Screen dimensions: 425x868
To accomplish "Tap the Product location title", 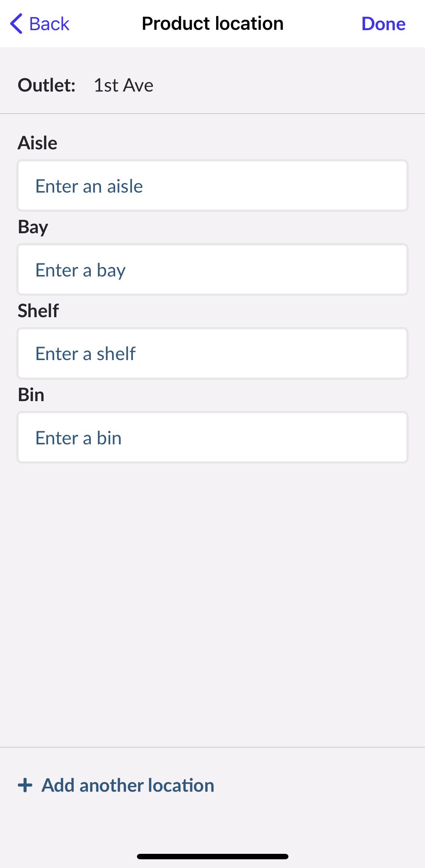I will click(x=212, y=24).
